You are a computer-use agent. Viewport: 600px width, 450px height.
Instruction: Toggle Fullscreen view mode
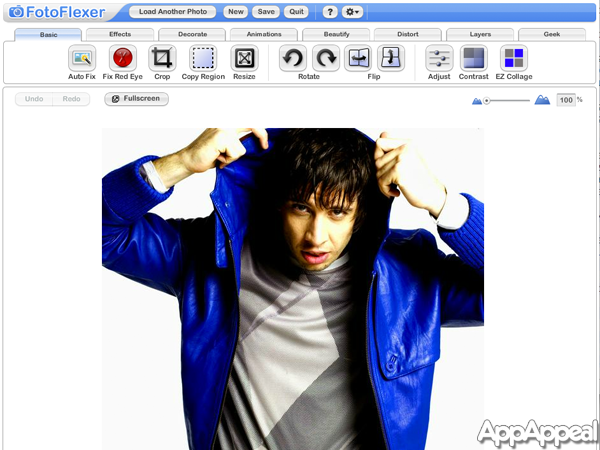(137, 99)
